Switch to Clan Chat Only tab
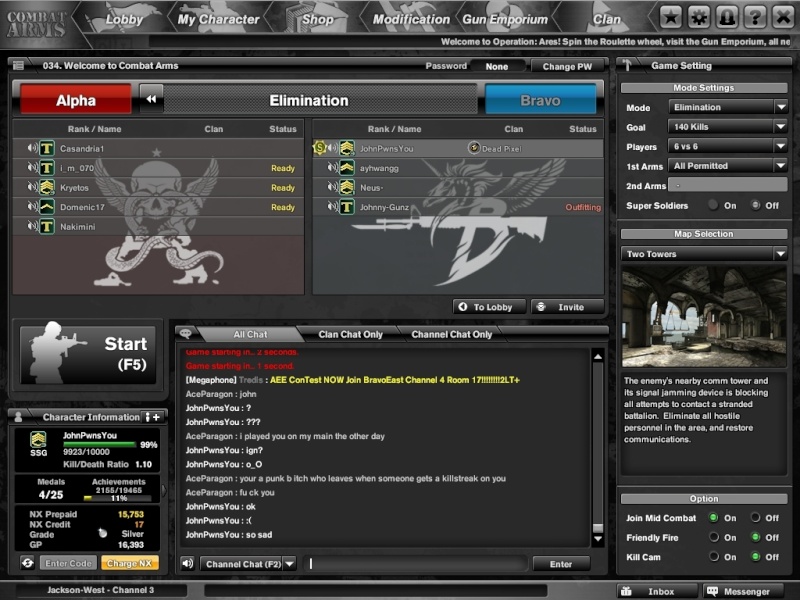 point(350,334)
